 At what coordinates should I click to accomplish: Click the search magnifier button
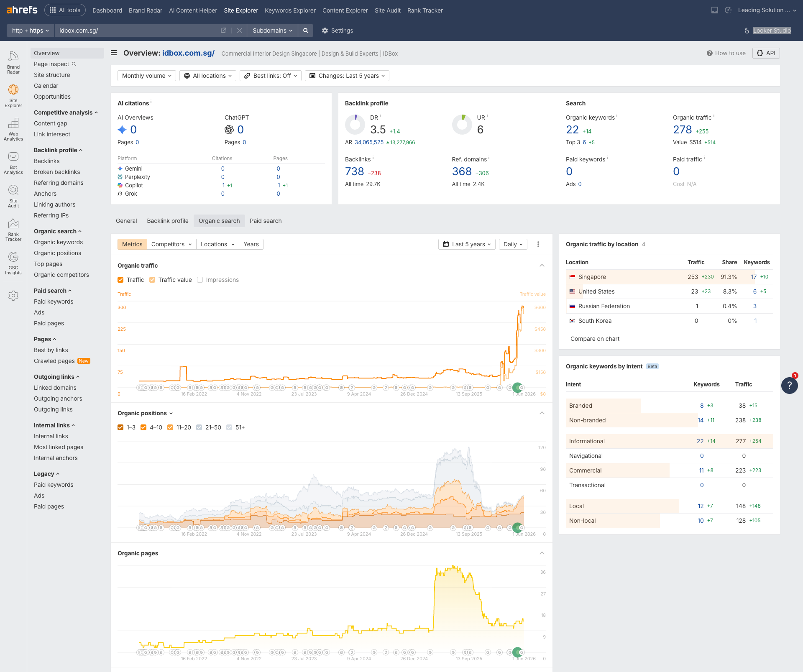point(306,31)
